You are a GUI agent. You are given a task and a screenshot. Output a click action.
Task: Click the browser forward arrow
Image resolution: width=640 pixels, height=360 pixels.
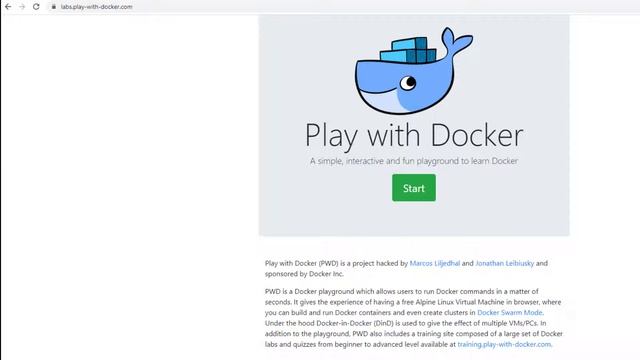(22, 7)
